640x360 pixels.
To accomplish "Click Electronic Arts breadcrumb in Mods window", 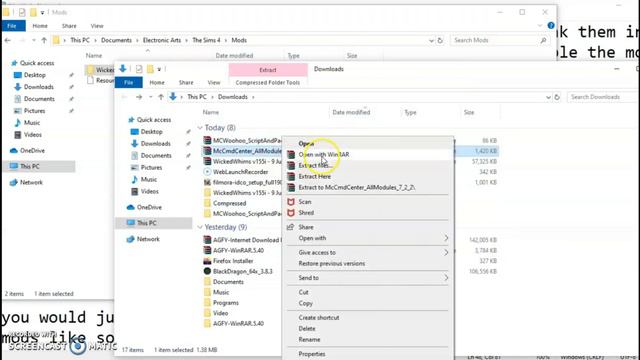I will (x=162, y=40).
